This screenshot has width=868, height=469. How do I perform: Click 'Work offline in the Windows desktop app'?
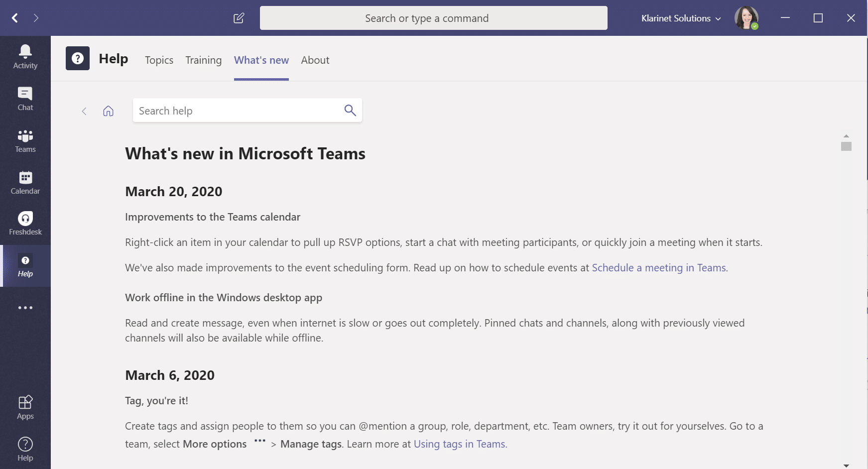(x=224, y=298)
